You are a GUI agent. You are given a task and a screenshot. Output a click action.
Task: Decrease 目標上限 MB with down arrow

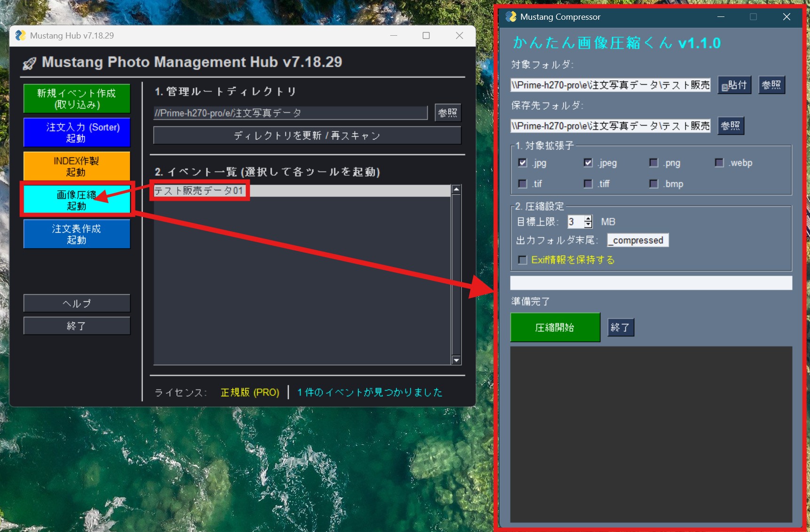[588, 225]
